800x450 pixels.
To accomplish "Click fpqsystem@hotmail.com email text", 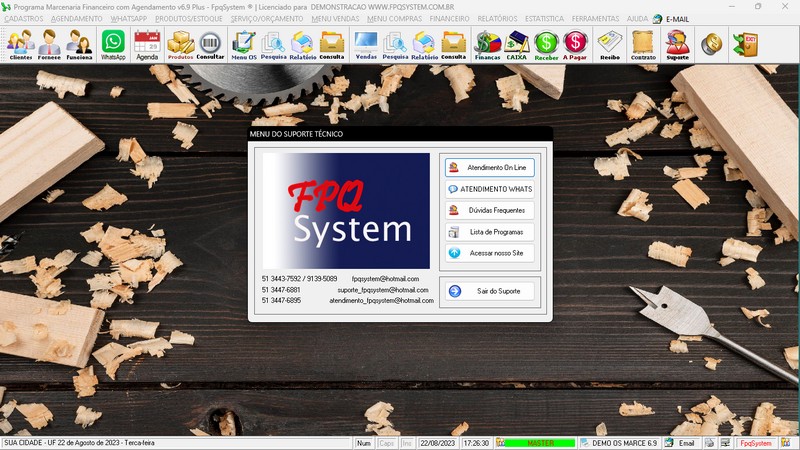I will coord(385,279).
